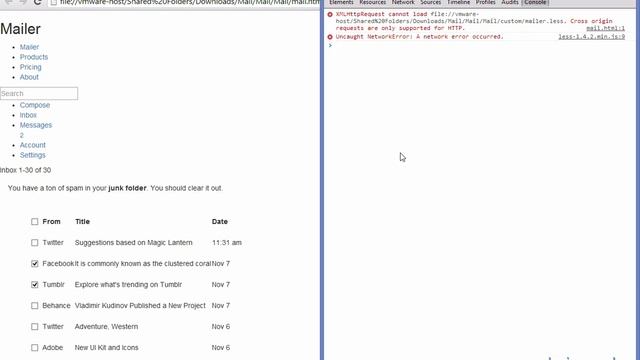The height and width of the screenshot is (360, 640).
Task: Open the Mailer nav link
Action: 29,47
